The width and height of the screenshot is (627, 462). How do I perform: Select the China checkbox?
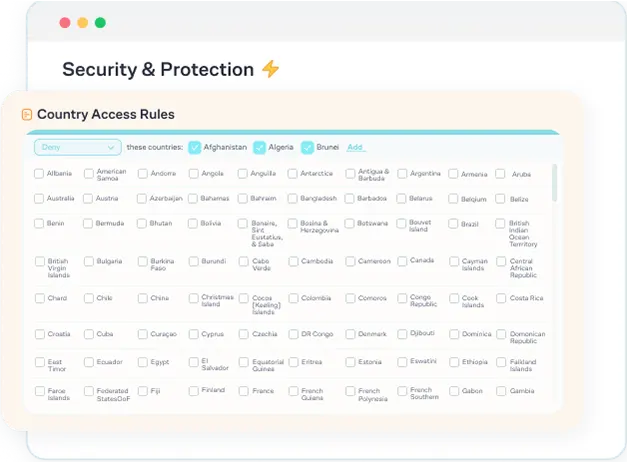(143, 298)
